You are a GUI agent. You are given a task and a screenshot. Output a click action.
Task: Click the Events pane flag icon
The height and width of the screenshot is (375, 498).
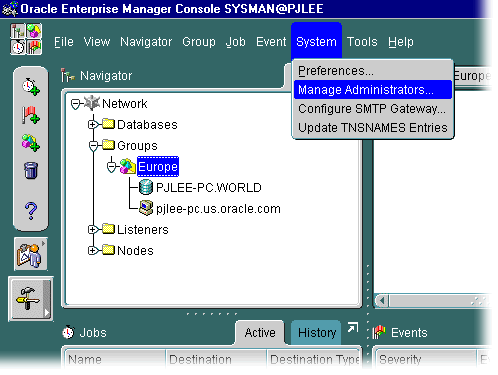[379, 332]
